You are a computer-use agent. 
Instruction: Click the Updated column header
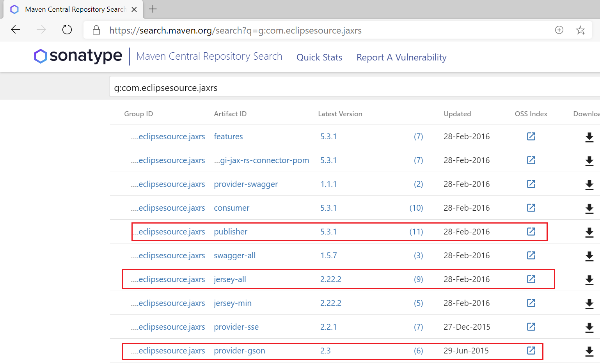(457, 114)
